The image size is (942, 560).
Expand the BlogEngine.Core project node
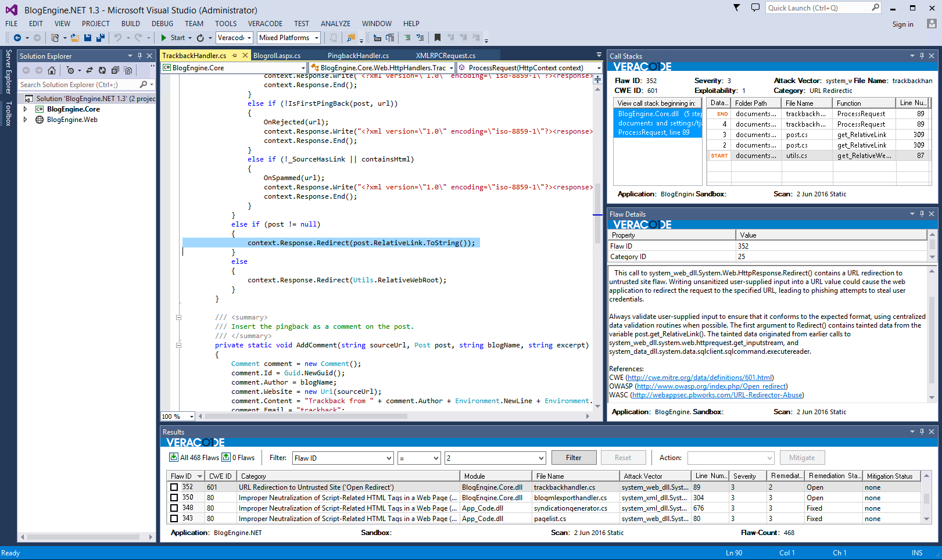(x=25, y=109)
